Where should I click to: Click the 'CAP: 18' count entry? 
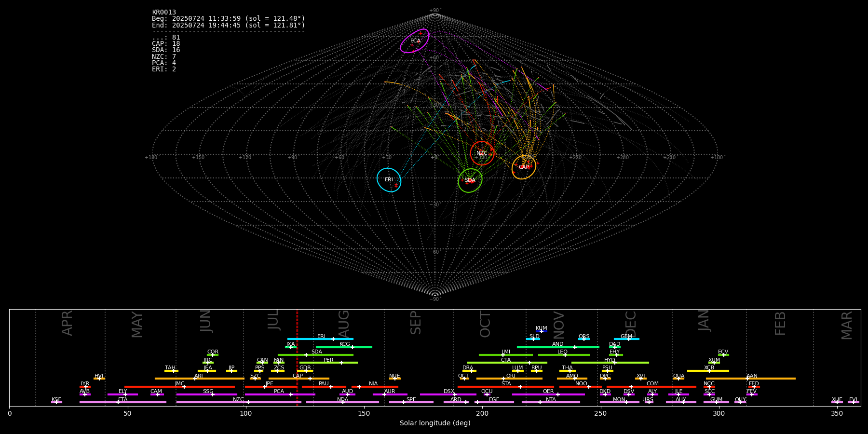click(x=166, y=44)
